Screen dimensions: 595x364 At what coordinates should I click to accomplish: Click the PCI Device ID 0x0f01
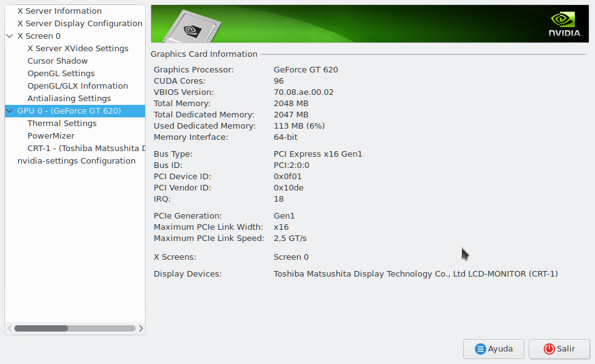click(287, 177)
